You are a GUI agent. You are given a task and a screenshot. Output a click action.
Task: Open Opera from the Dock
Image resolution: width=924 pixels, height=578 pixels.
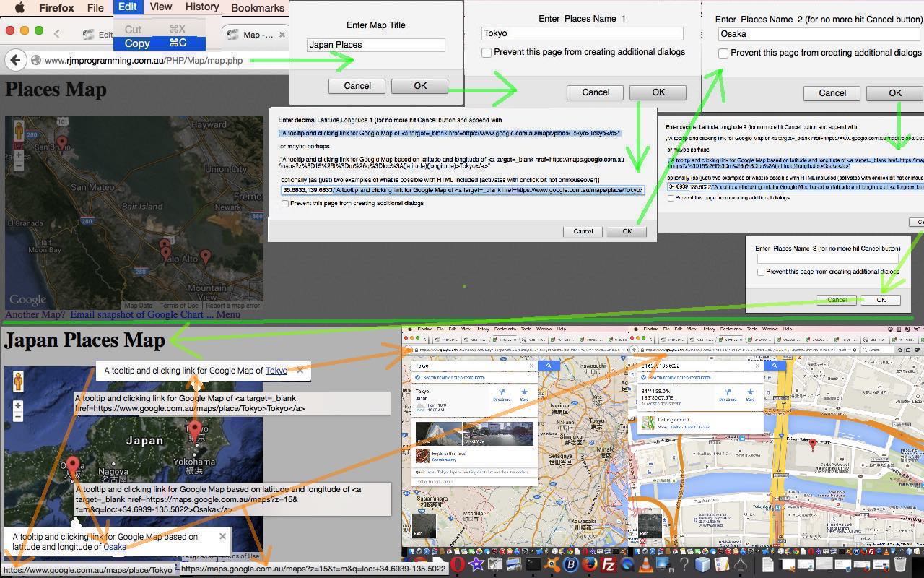457,565
